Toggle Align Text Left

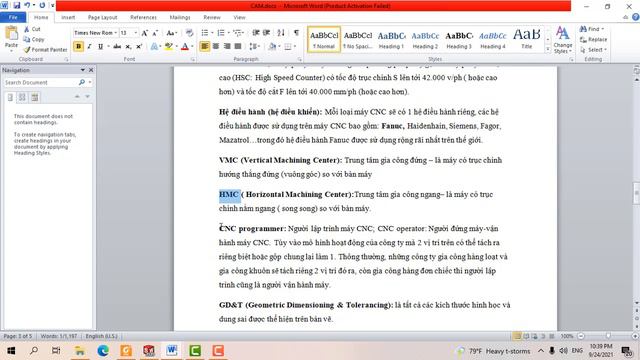pos(204,47)
